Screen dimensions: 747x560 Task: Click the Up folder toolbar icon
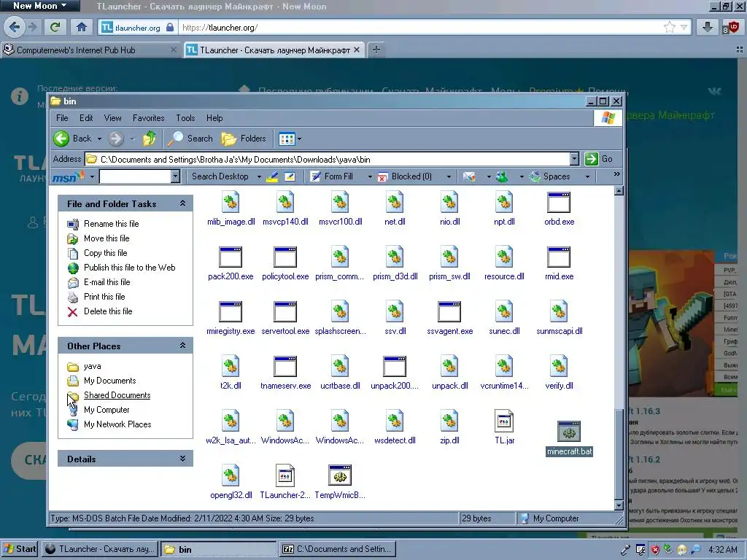click(x=149, y=139)
